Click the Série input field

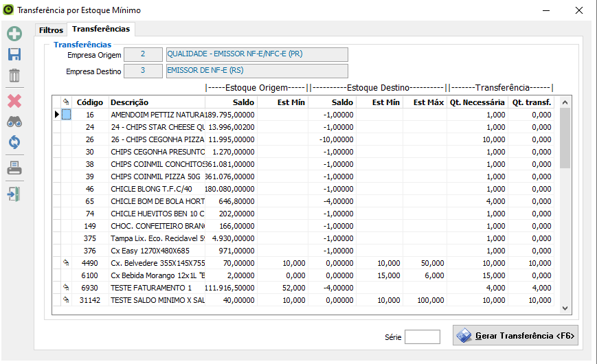tap(422, 337)
